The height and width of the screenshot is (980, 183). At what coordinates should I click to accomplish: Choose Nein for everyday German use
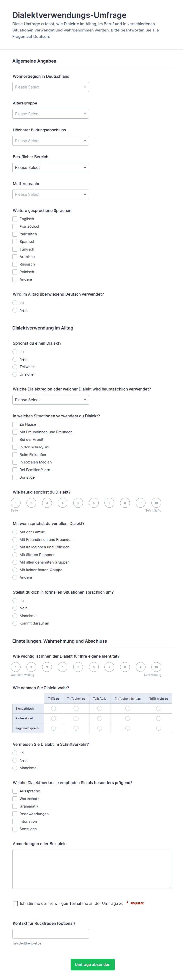[x=15, y=310]
